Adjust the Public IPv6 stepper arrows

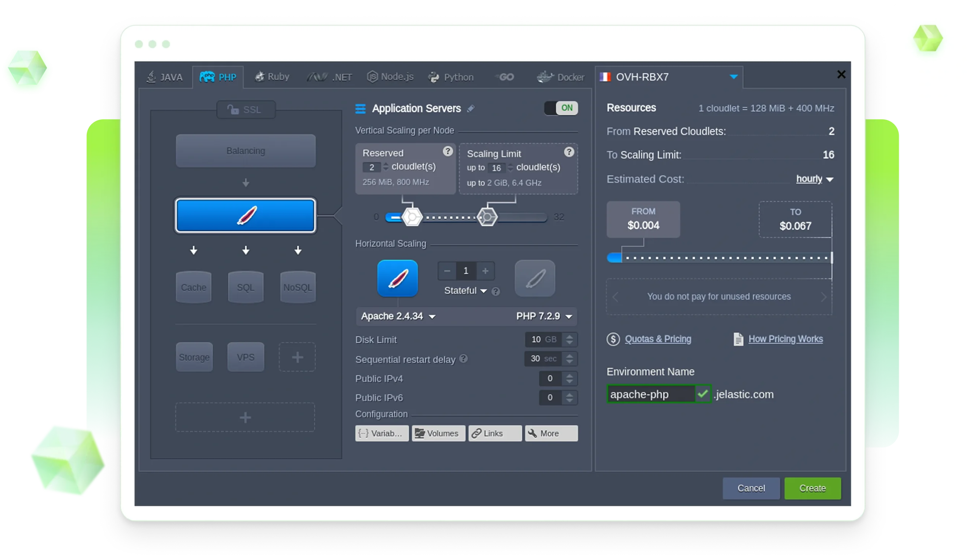(570, 398)
